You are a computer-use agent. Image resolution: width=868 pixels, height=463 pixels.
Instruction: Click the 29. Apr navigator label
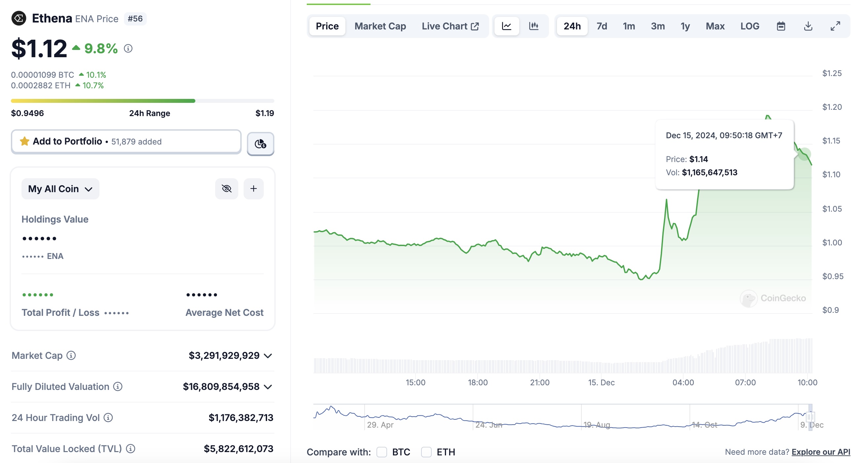coord(380,425)
